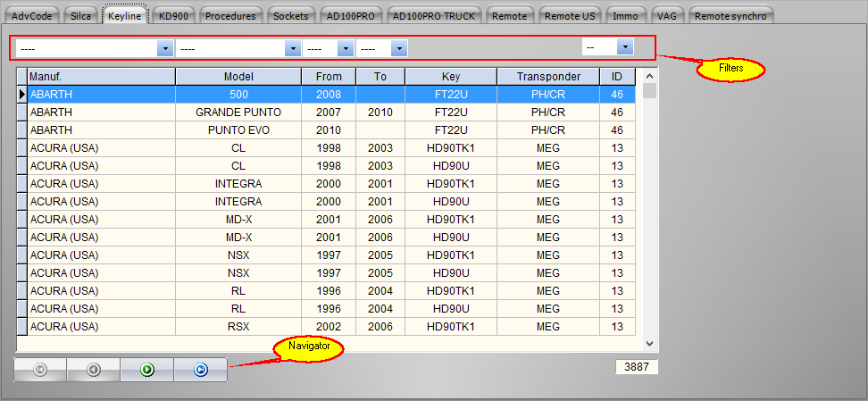
Task: Go to previous record in navigator
Action: point(94,370)
